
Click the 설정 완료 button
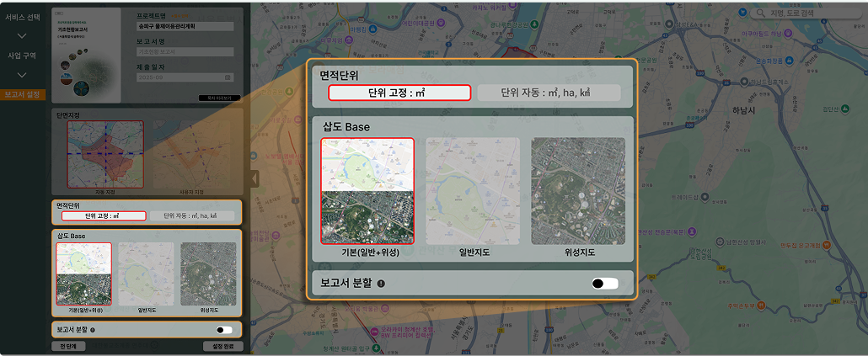pyautogui.click(x=223, y=346)
